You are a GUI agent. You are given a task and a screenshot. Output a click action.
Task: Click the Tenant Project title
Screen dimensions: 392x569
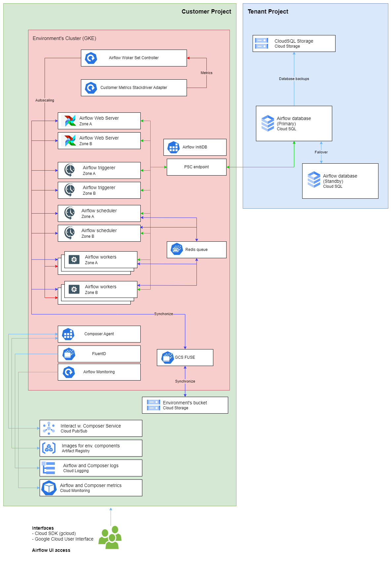point(268,12)
